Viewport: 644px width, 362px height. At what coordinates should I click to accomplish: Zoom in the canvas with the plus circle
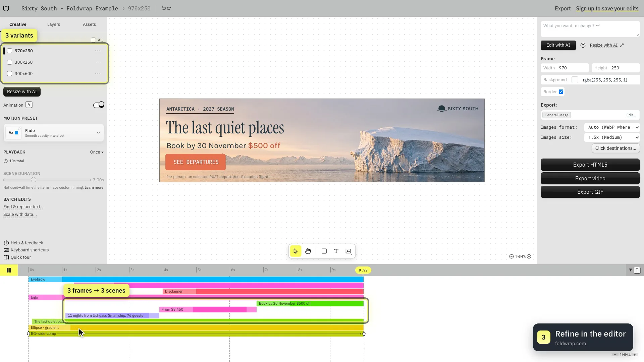[x=529, y=256]
